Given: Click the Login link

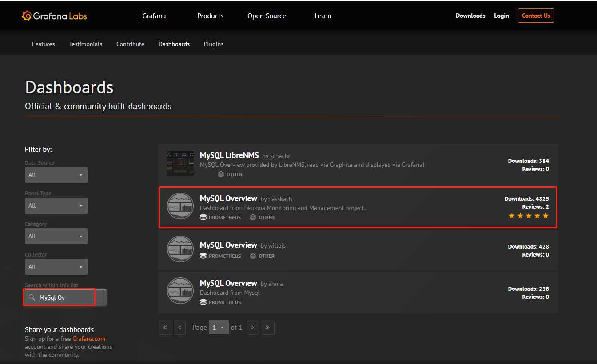Looking at the screenshot, I should (501, 16).
